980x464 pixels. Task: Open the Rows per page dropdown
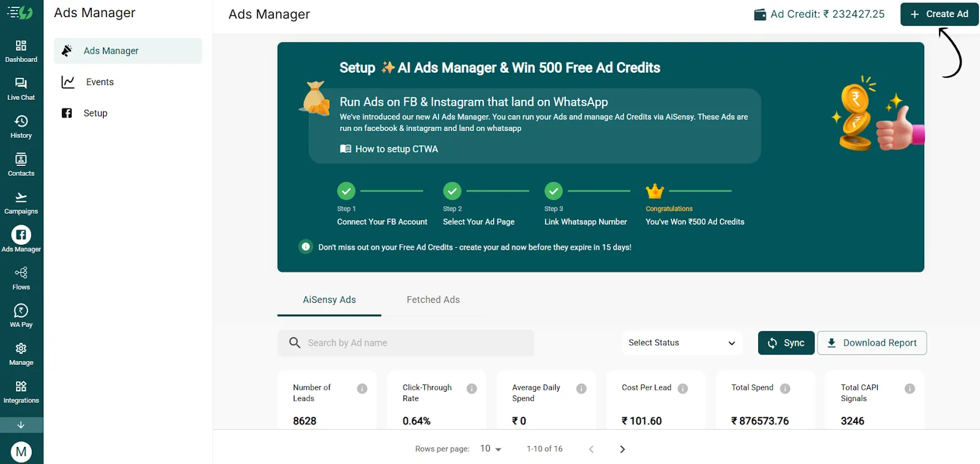click(x=491, y=449)
